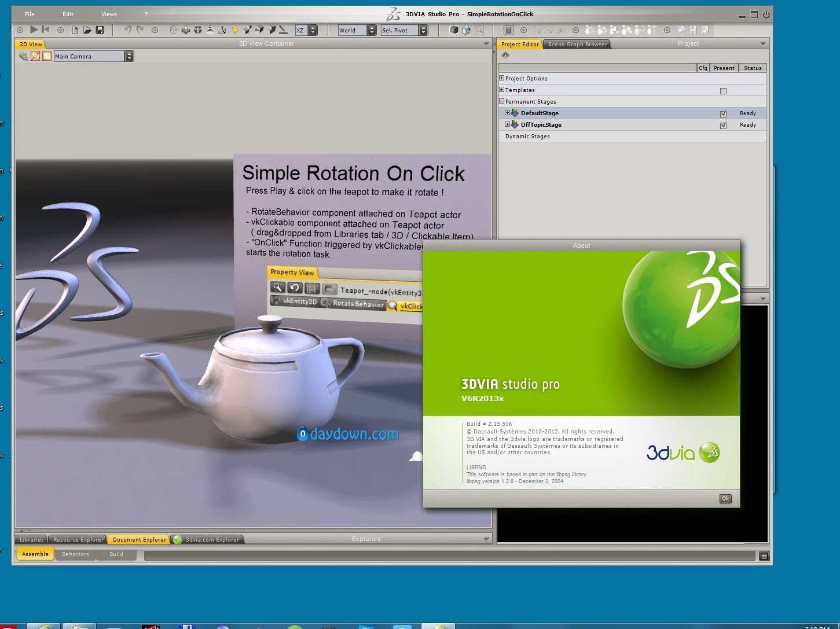The width and height of the screenshot is (840, 629).
Task: Switch to the Scene Graph Browser tab
Action: [577, 44]
